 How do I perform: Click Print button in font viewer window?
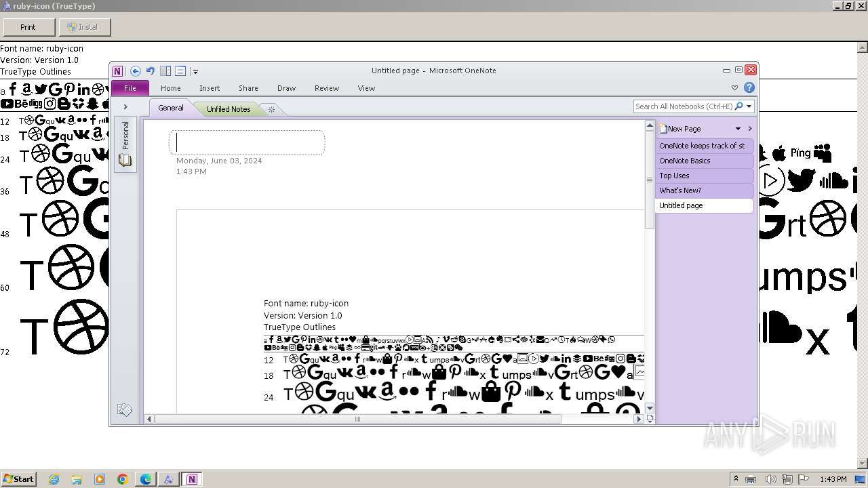[28, 27]
